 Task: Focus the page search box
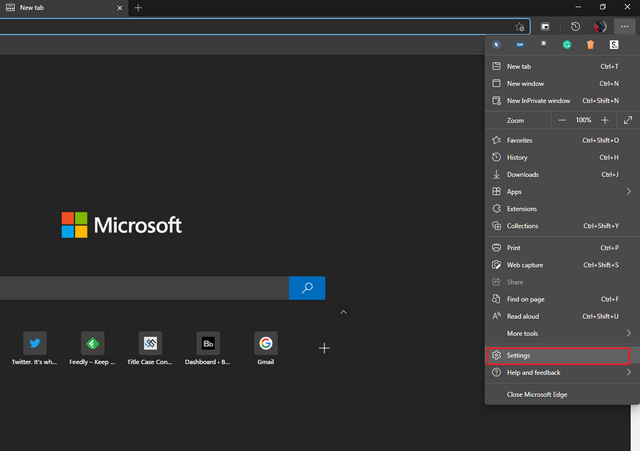pos(144,288)
